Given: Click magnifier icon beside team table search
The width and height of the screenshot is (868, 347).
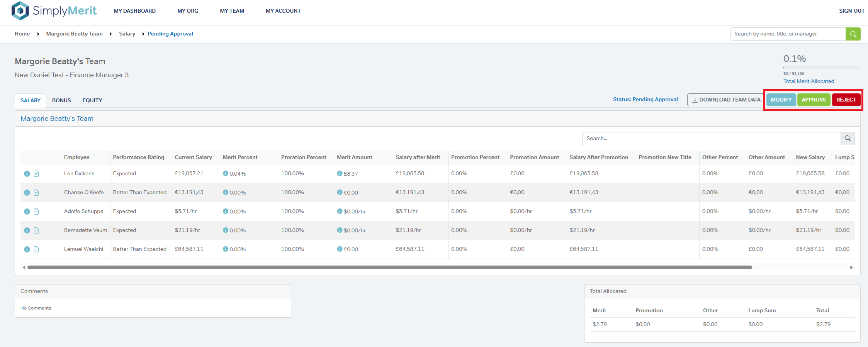Looking at the screenshot, I should click(x=848, y=138).
